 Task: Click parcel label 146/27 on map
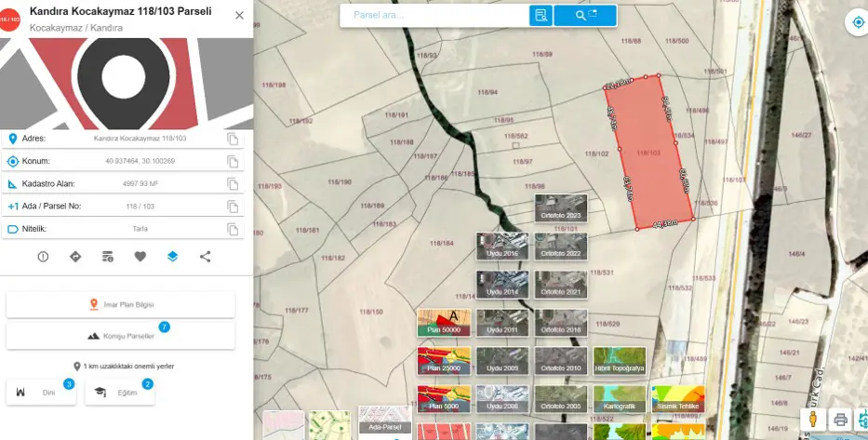pyautogui.click(x=801, y=135)
